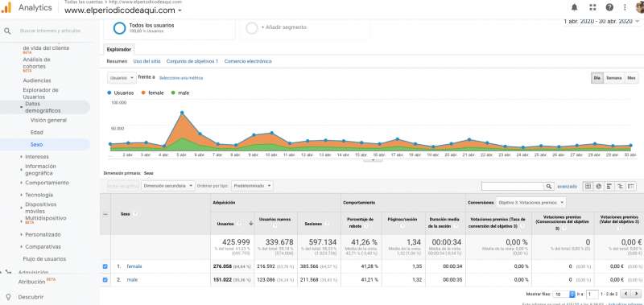The height and width of the screenshot is (305, 644).
Task: Expand Tecnología in sidebar
Action: point(39,195)
